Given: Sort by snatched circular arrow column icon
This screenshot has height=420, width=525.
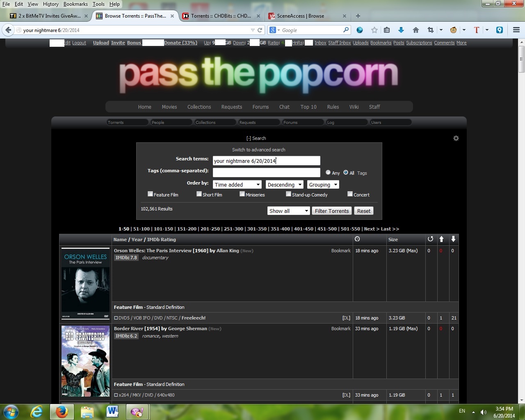Looking at the screenshot, I should point(430,239).
